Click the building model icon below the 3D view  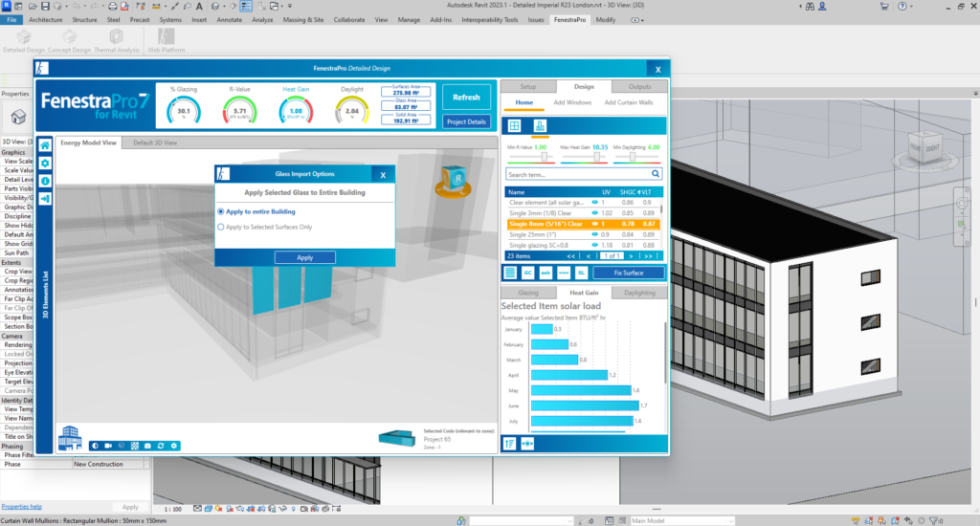[x=70, y=437]
